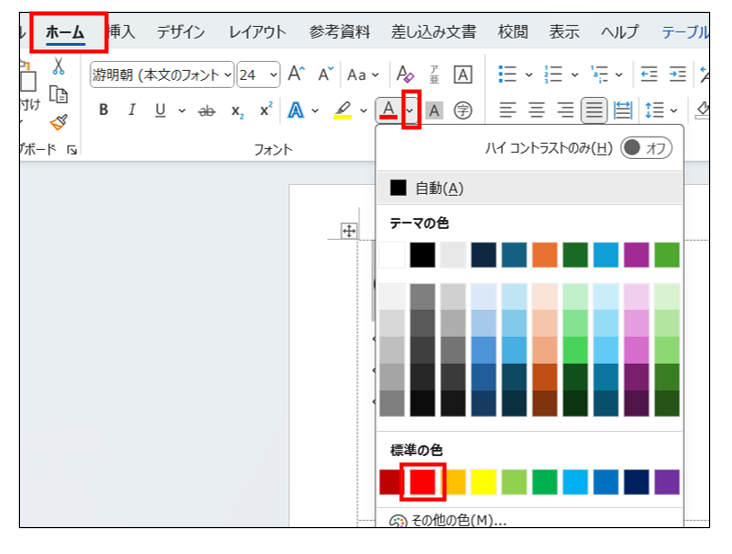Pick orange in theme colors top row

(x=545, y=255)
